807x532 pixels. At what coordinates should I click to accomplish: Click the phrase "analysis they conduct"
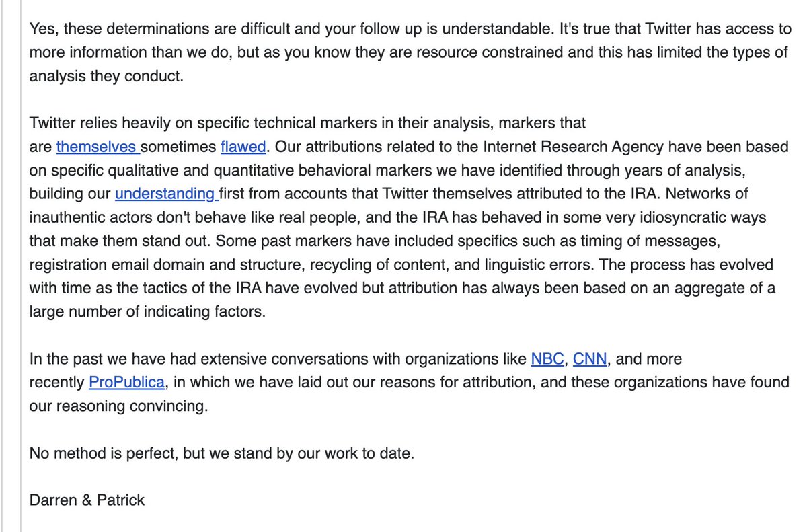coord(106,77)
